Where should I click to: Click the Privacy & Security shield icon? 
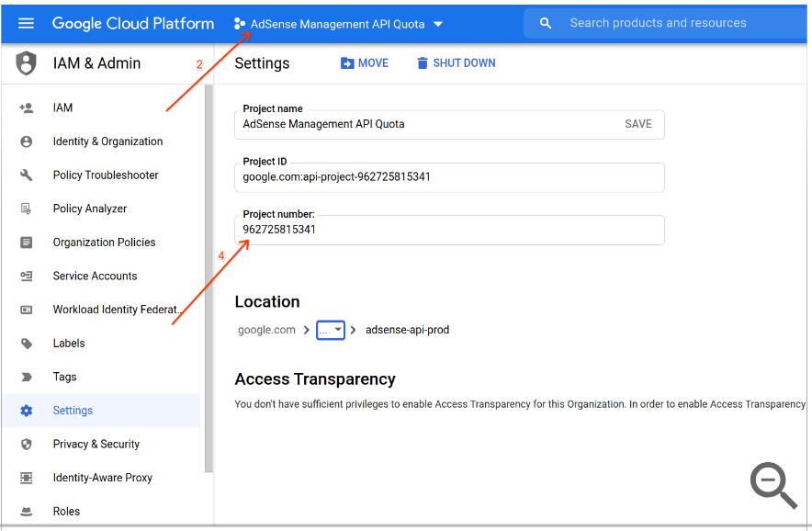pyautogui.click(x=26, y=445)
